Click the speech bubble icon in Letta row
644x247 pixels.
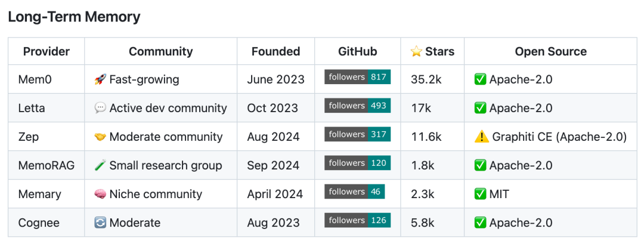coord(100,108)
